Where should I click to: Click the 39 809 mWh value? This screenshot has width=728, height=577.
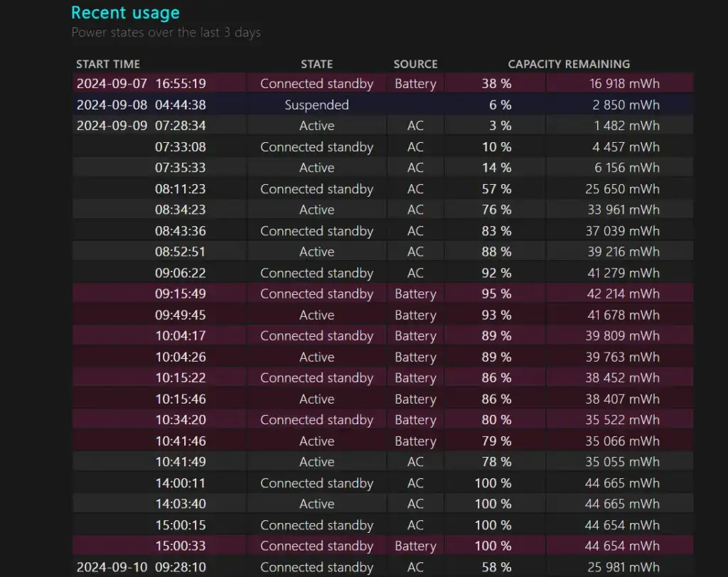(623, 335)
